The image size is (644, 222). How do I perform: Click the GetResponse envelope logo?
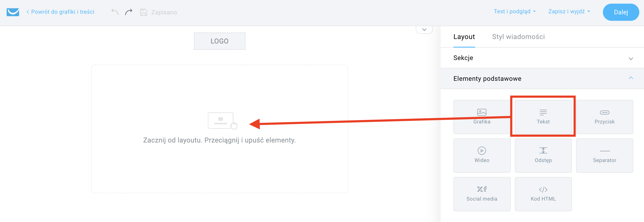13,12
